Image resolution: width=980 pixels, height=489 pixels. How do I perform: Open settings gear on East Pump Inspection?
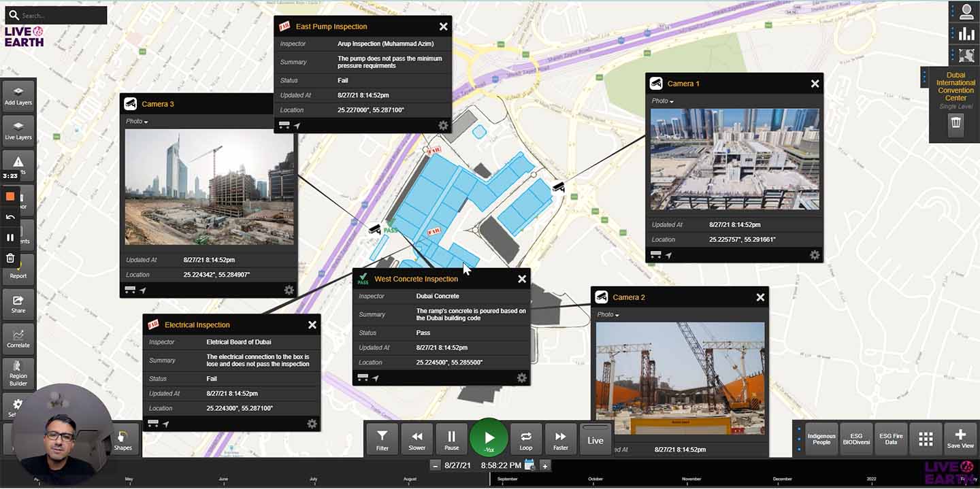(x=443, y=125)
